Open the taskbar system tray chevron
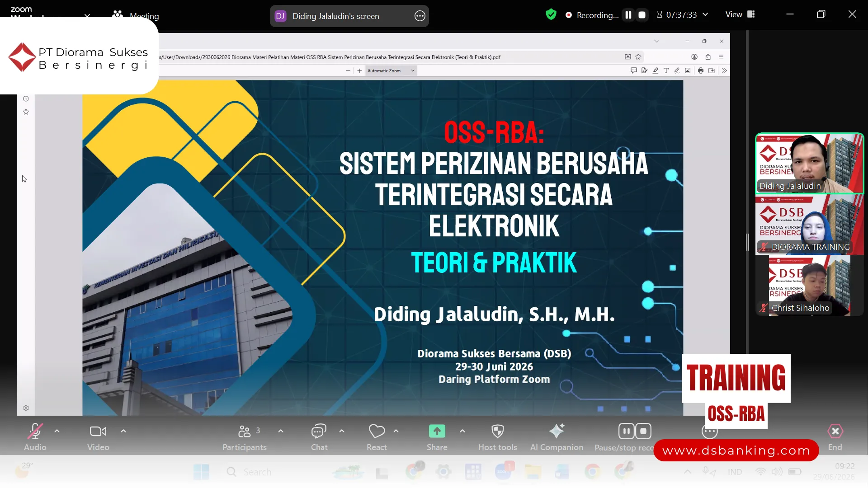Viewport: 868px width, 488px height. 688,472
